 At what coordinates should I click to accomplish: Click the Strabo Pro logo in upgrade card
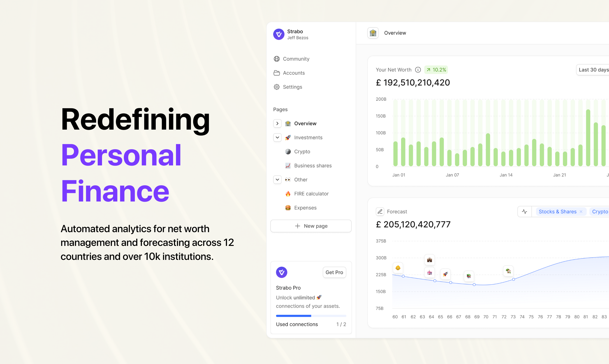click(281, 272)
